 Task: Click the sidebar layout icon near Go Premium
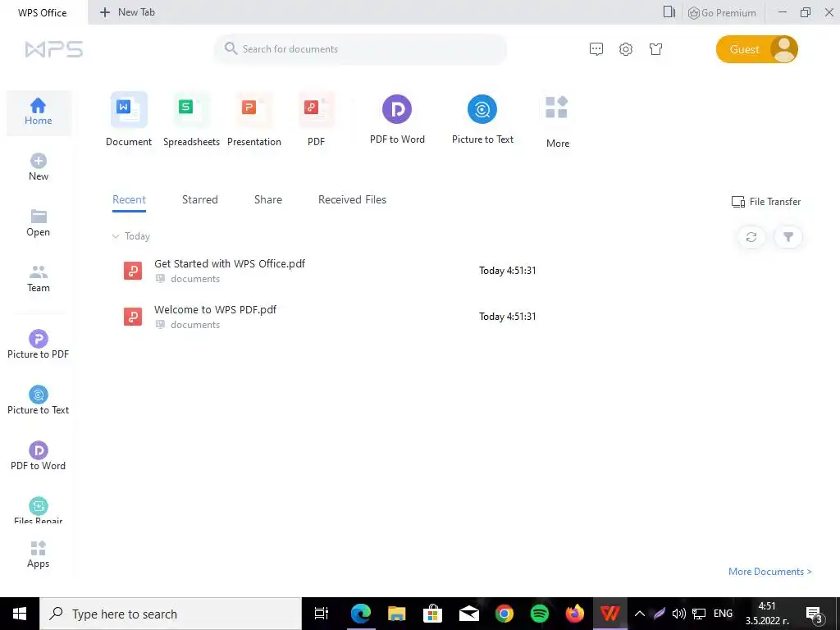(x=669, y=11)
